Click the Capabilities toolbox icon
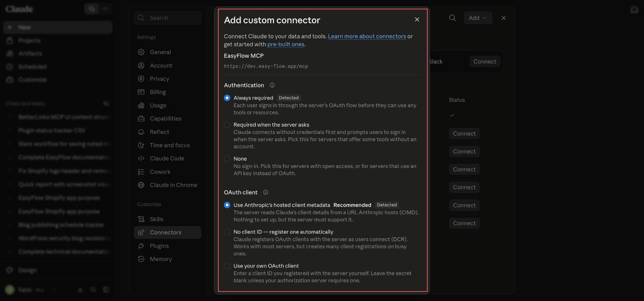Image resolution: width=644 pixels, height=301 pixels. pyautogui.click(x=141, y=119)
